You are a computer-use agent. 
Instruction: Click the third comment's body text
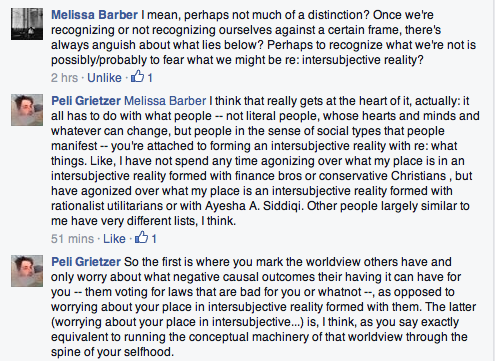click(x=263, y=307)
